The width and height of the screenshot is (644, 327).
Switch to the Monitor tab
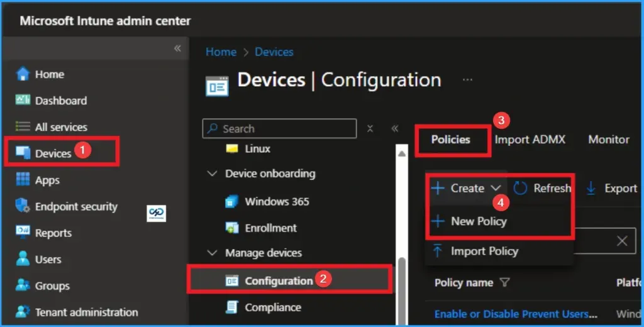click(609, 140)
